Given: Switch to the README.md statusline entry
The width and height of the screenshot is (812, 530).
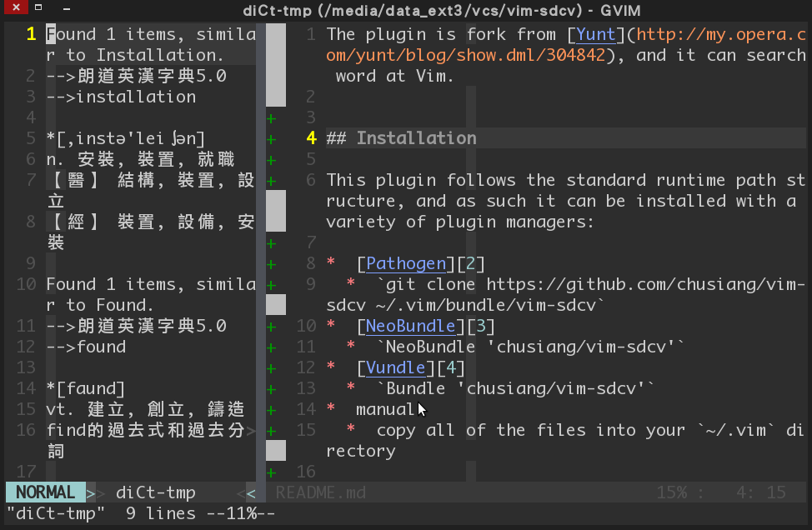Looking at the screenshot, I should coord(320,492).
